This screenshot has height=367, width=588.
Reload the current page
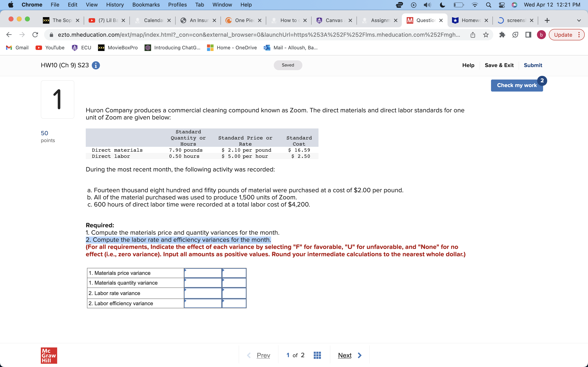click(35, 34)
